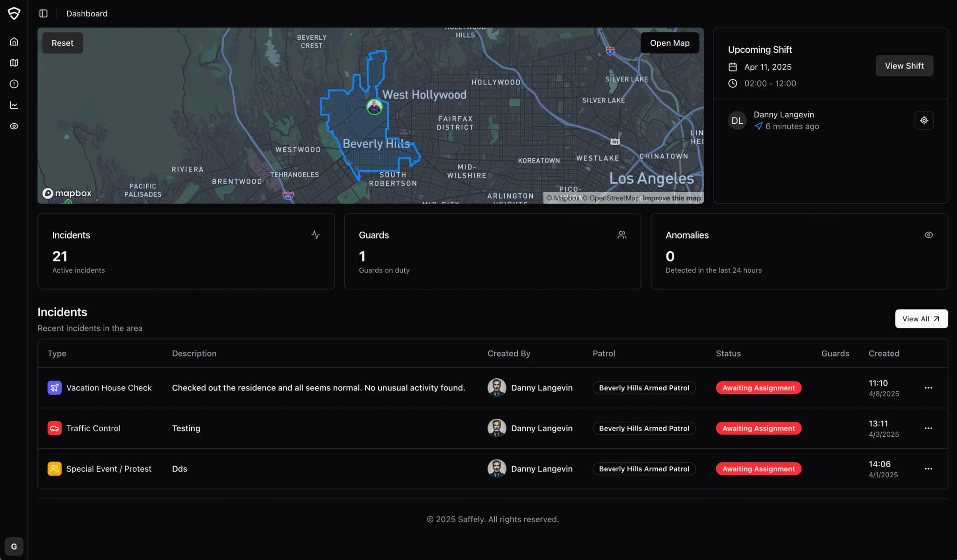
Task: Select Dashboard in the top bar
Action: [x=87, y=13]
